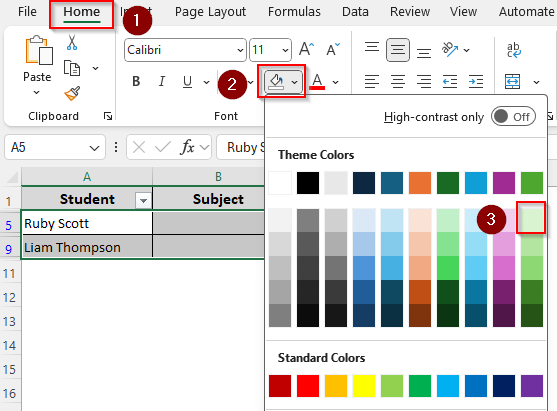
Task: Pick the white theme color swatch
Action: [280, 183]
